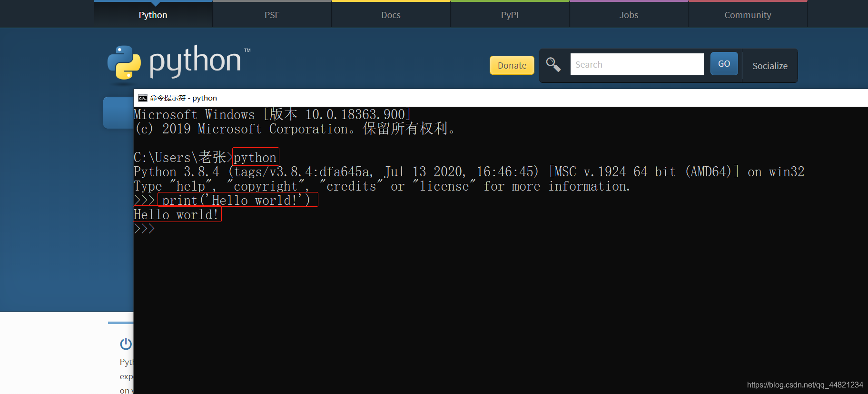Click the magnifying glass search icon
The width and height of the screenshot is (868, 394).
(553, 64)
